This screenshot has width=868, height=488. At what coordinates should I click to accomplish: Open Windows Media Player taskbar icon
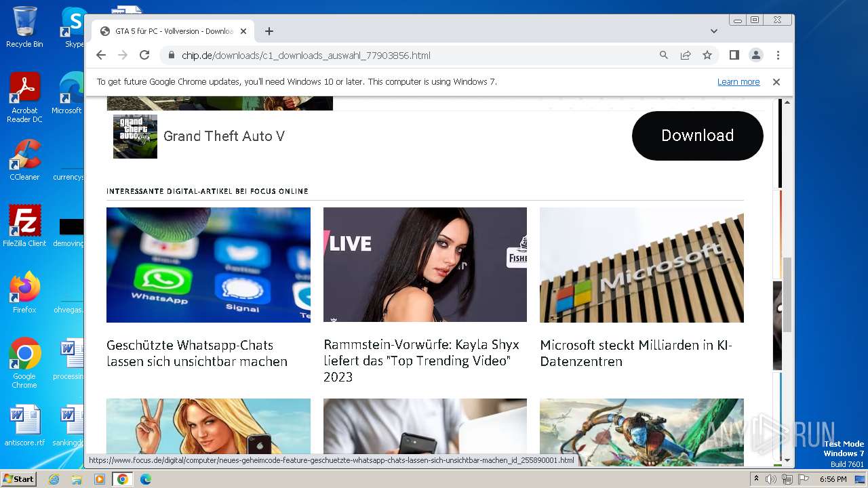[x=100, y=479]
